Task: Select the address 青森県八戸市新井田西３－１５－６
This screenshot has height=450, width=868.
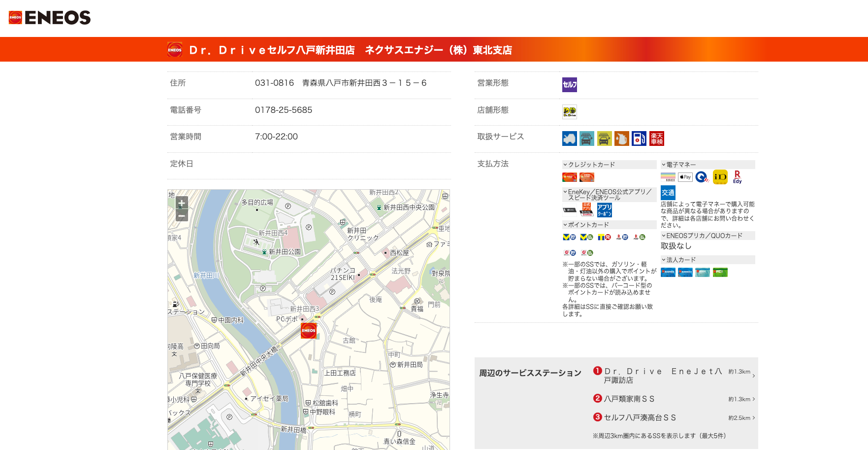Action: 364,83
